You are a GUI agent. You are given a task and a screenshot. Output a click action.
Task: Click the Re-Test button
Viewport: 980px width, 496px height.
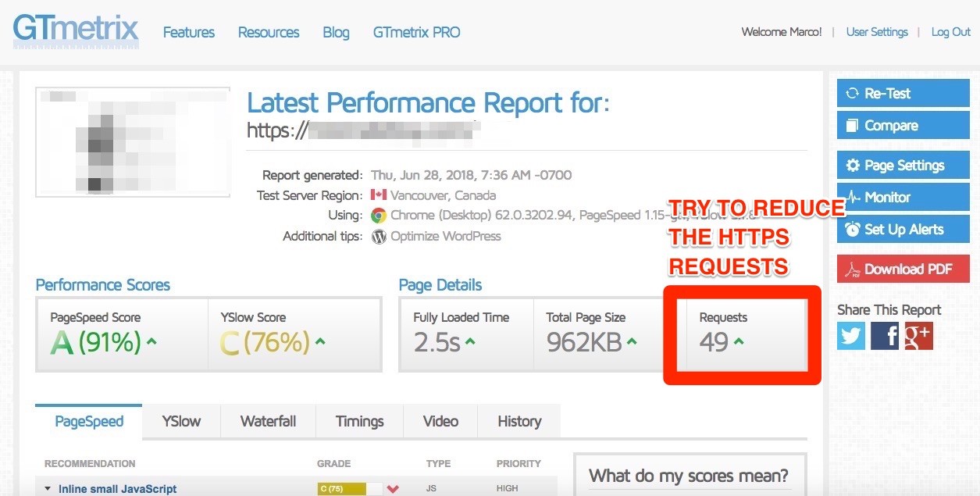tap(903, 93)
